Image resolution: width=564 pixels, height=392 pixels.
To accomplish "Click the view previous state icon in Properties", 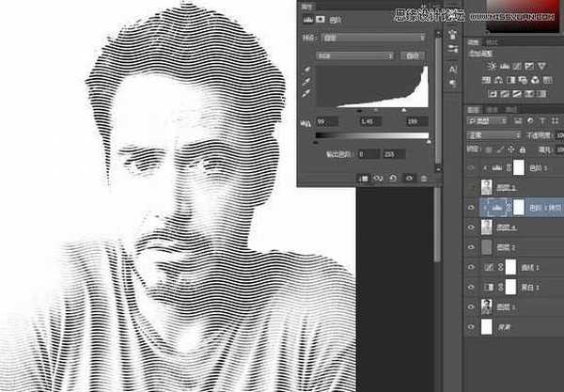I will pos(378,178).
